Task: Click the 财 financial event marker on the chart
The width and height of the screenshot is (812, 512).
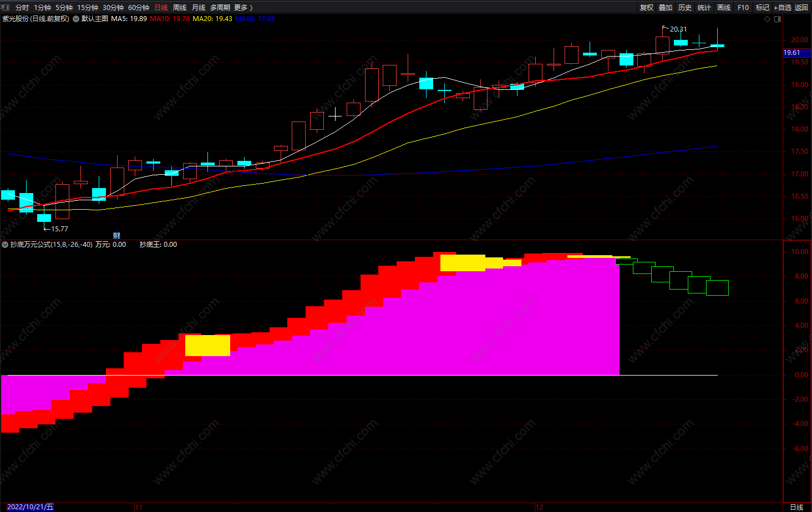Action: (x=116, y=236)
